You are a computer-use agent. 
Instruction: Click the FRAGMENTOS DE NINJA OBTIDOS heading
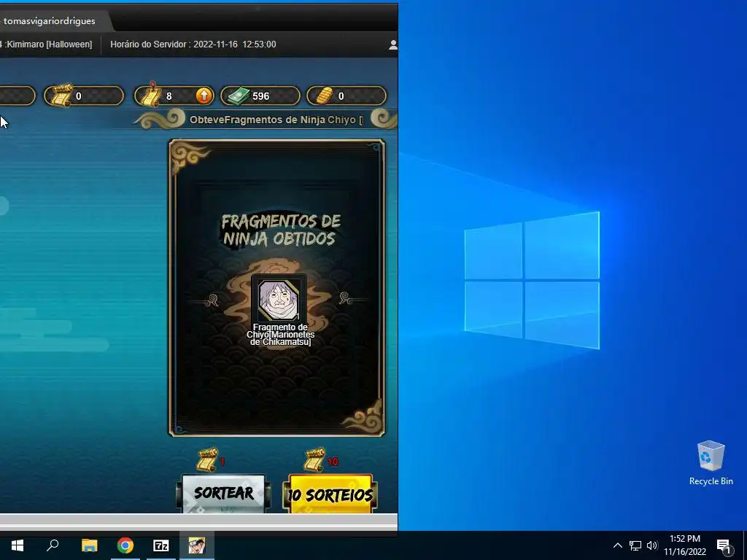click(281, 230)
